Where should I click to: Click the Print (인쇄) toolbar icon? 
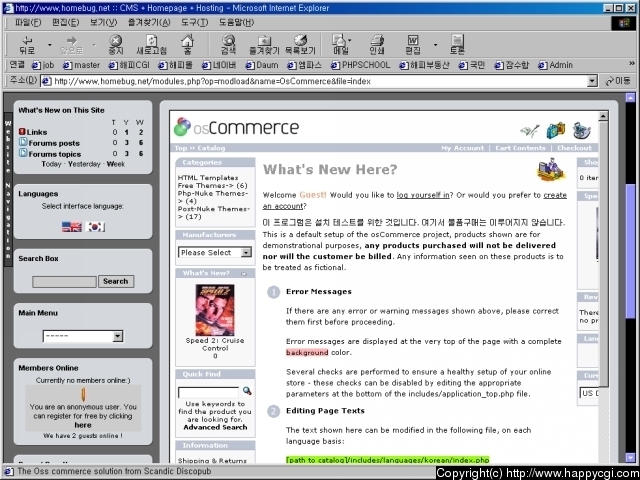(x=377, y=44)
